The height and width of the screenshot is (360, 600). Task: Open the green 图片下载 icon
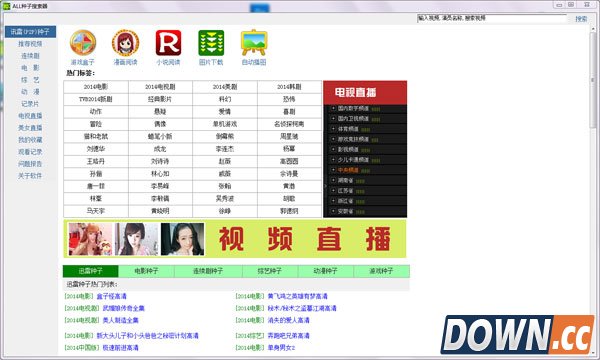pyautogui.click(x=211, y=43)
